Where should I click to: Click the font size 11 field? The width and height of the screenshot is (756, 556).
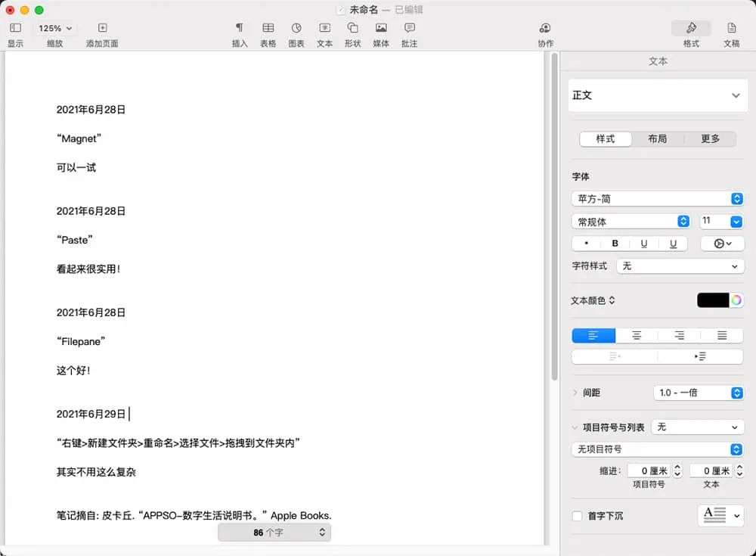(x=714, y=221)
